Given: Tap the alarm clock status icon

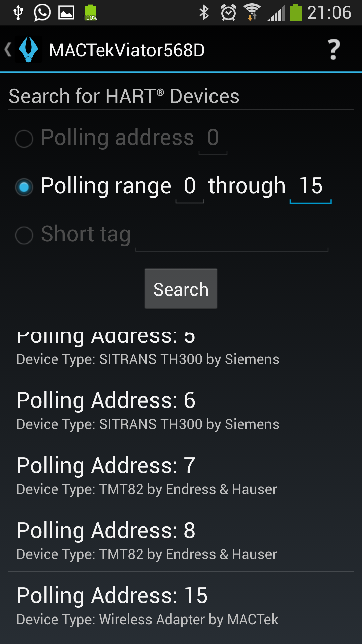Looking at the screenshot, I should [x=228, y=13].
